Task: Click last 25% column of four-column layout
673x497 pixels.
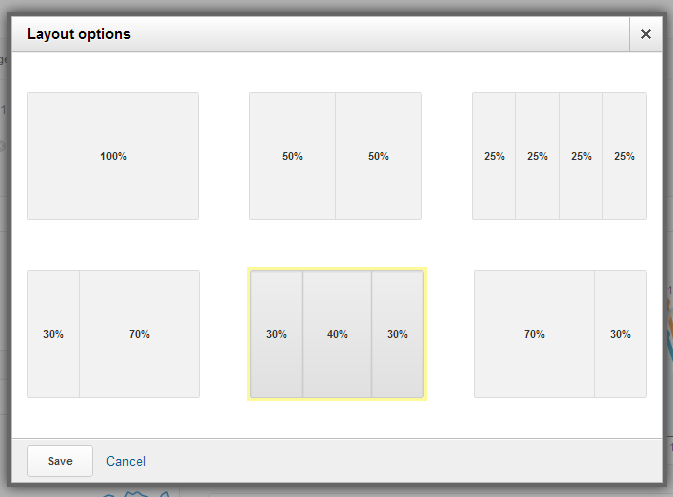Action: pyautogui.click(x=624, y=156)
